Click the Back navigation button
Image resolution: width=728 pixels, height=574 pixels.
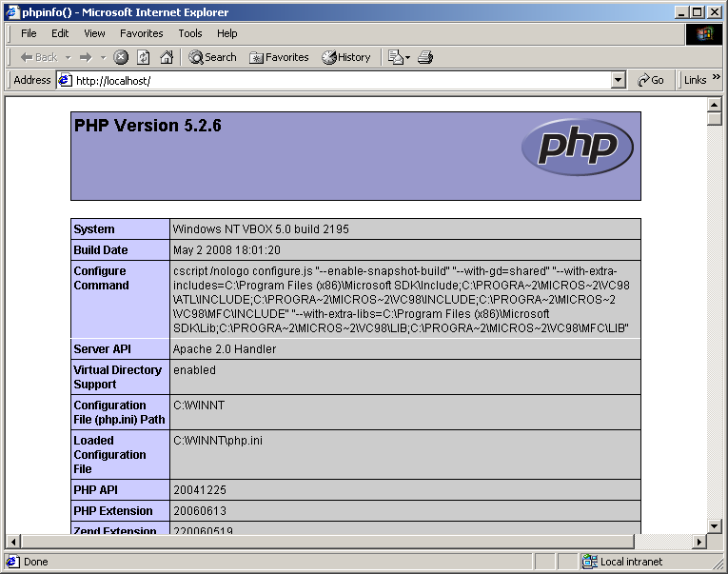click(38, 57)
